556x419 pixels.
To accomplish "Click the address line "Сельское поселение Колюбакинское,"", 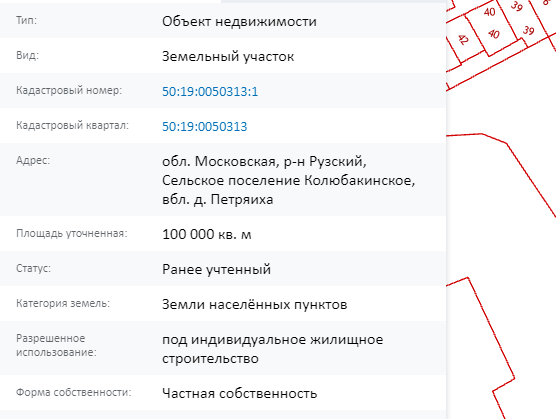I will [x=289, y=180].
